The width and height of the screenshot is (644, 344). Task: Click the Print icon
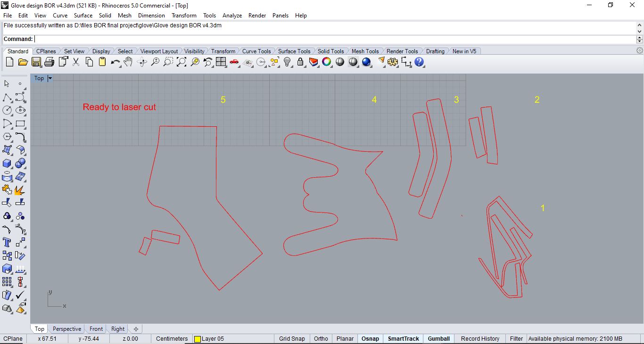pos(49,62)
